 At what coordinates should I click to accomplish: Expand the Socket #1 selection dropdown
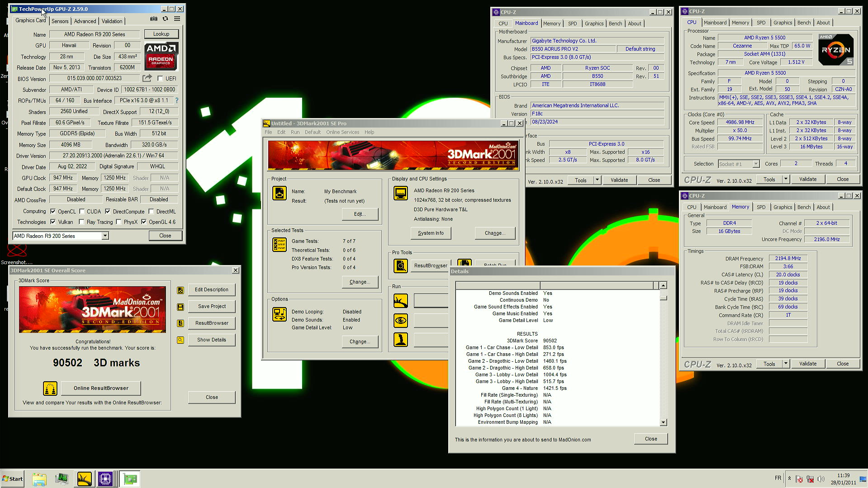pyautogui.click(x=756, y=164)
